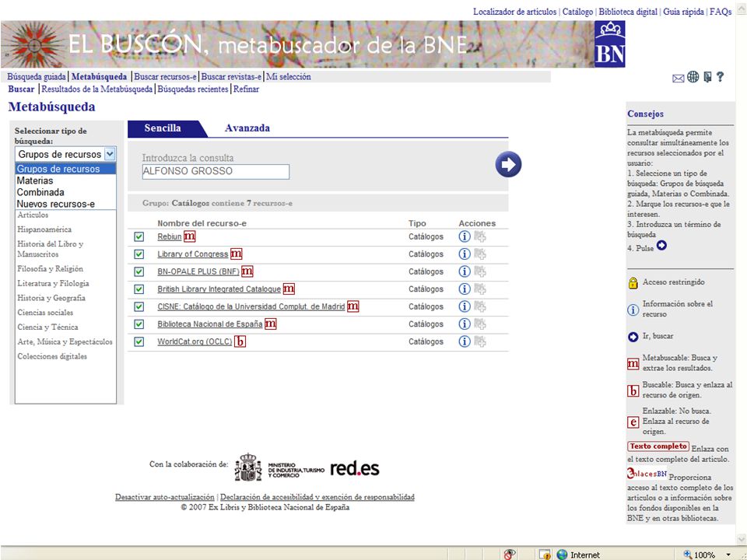Select Literatura y Filología group
The height and width of the screenshot is (560, 747).
(53, 283)
